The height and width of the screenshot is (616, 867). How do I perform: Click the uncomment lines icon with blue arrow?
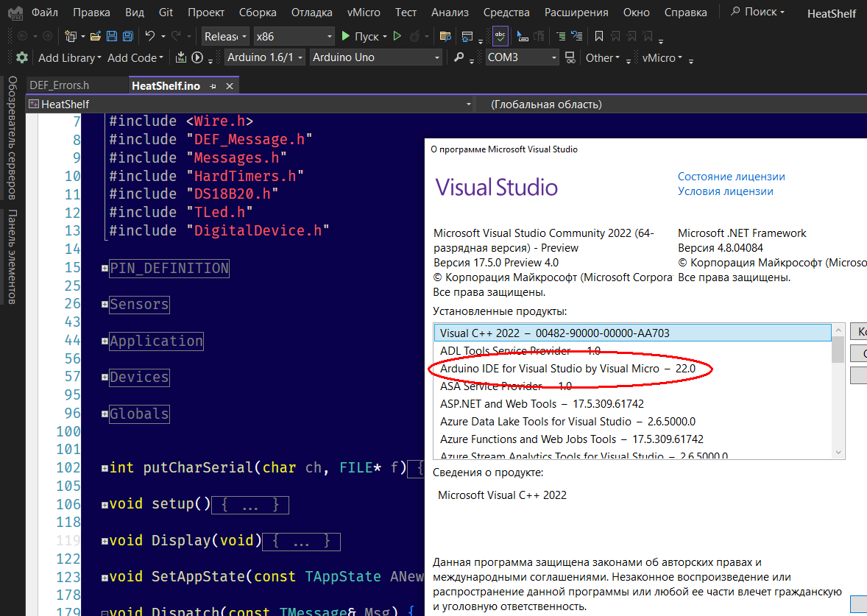(577, 37)
